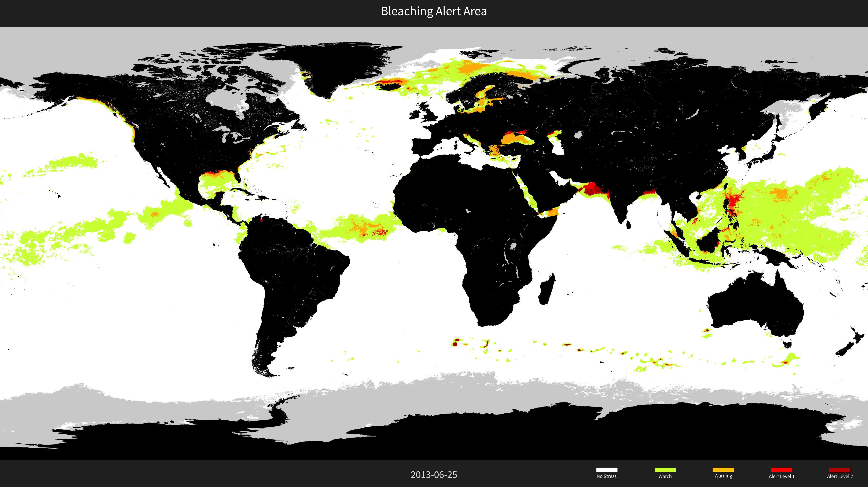Click the orange Warning legend swatch
Image resolution: width=868 pixels, height=487 pixels.
pos(723,470)
